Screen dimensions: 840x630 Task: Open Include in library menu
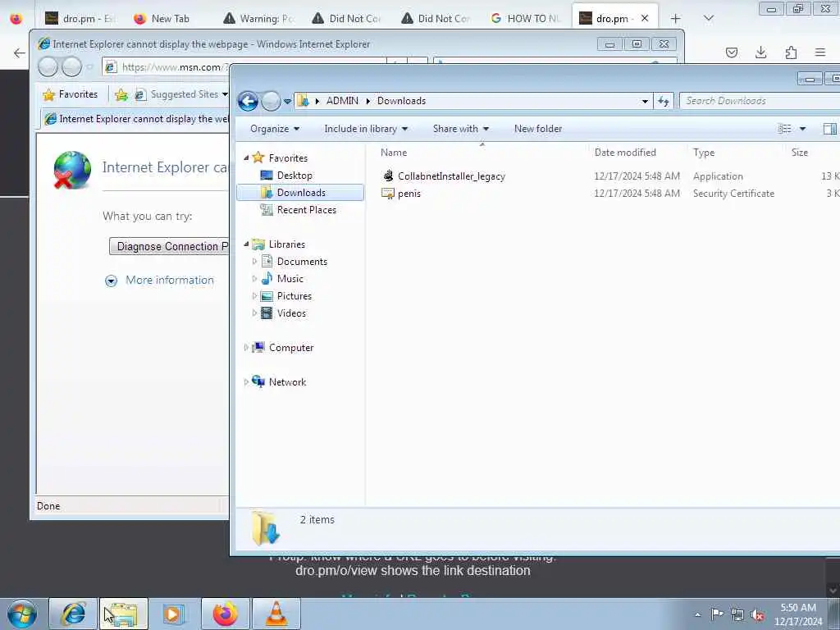[366, 129]
